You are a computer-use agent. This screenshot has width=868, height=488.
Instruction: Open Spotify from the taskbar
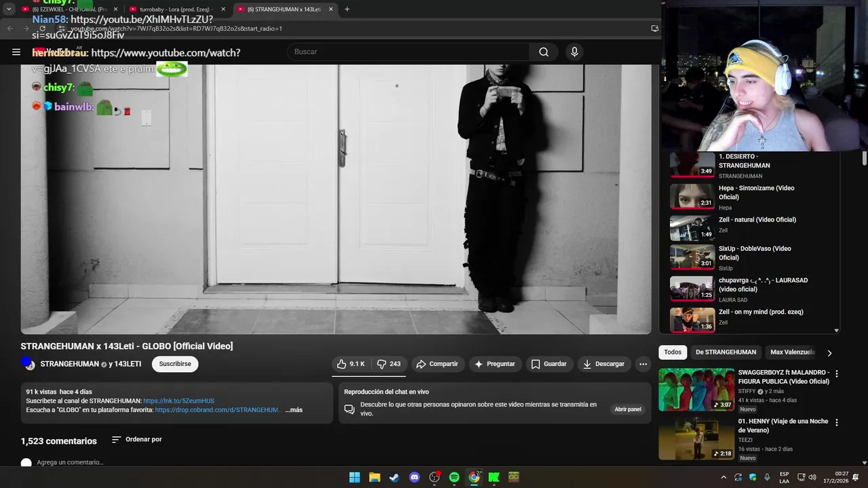[x=454, y=477]
